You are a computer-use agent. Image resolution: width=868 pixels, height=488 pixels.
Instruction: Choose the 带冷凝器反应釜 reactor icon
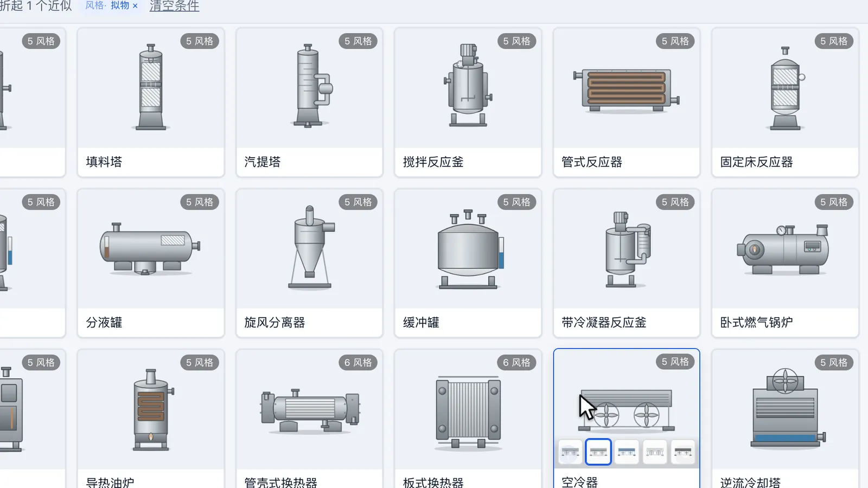point(628,249)
